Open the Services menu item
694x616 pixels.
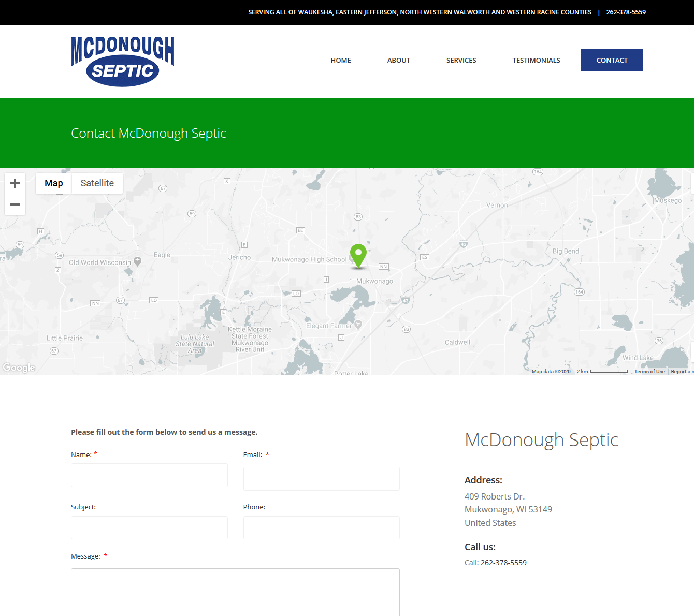click(461, 60)
